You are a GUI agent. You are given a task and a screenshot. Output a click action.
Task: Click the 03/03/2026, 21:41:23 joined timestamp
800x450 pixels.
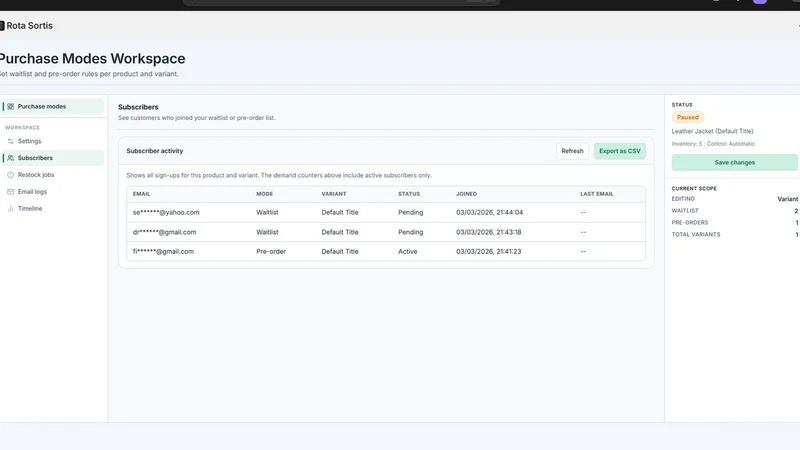(489, 252)
